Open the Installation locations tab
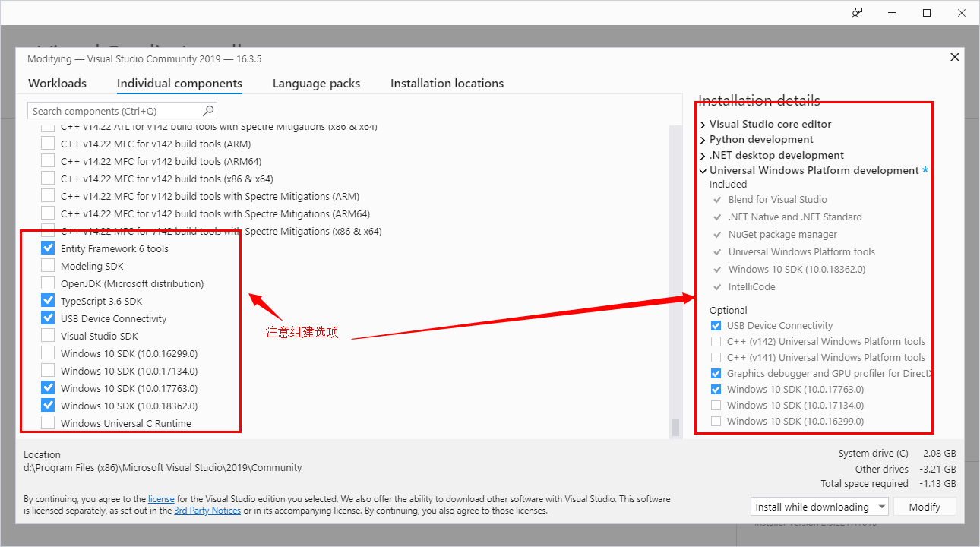Viewport: 980px width, 547px height. pos(447,84)
